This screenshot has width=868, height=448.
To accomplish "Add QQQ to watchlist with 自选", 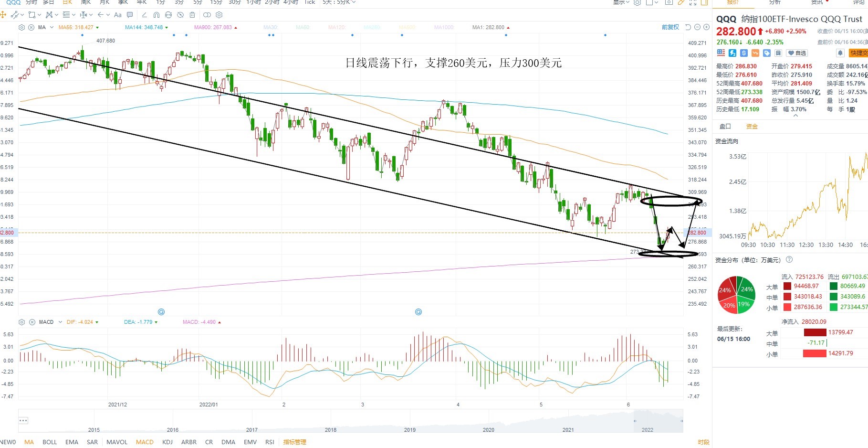I will click(x=797, y=53).
